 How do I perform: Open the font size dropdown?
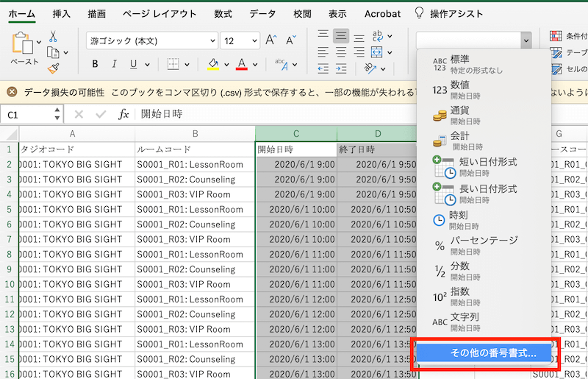(x=254, y=41)
